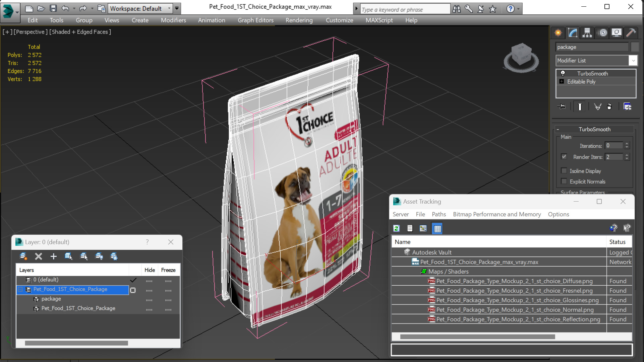Screen dimensions: 644x362
Task: Click the [+] viewport general label
Action: (7, 32)
